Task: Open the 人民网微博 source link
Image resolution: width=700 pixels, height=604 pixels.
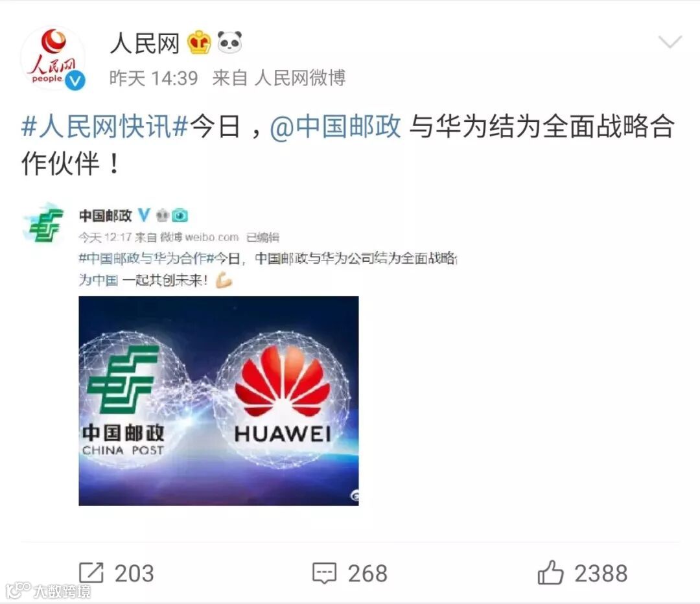Action: coord(300,78)
